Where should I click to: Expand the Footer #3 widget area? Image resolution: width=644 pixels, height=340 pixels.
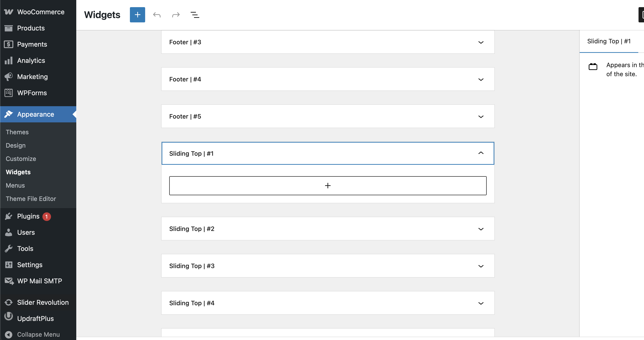(x=480, y=42)
